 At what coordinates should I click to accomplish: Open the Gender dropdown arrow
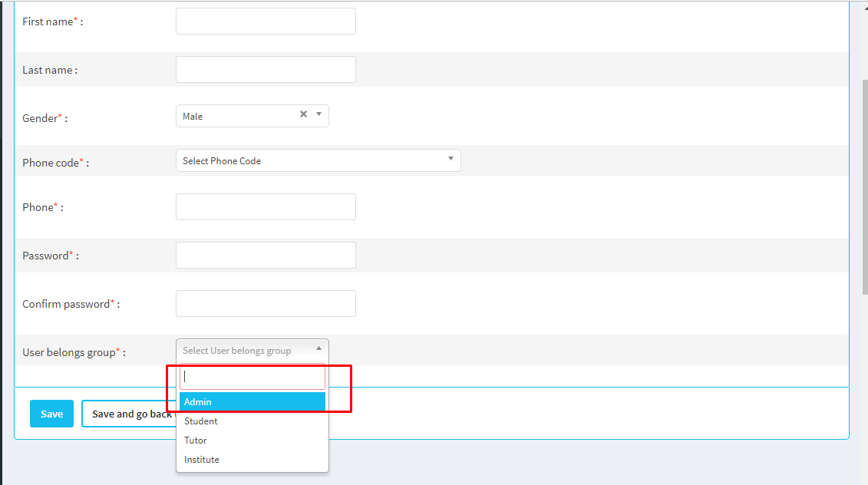coord(319,115)
